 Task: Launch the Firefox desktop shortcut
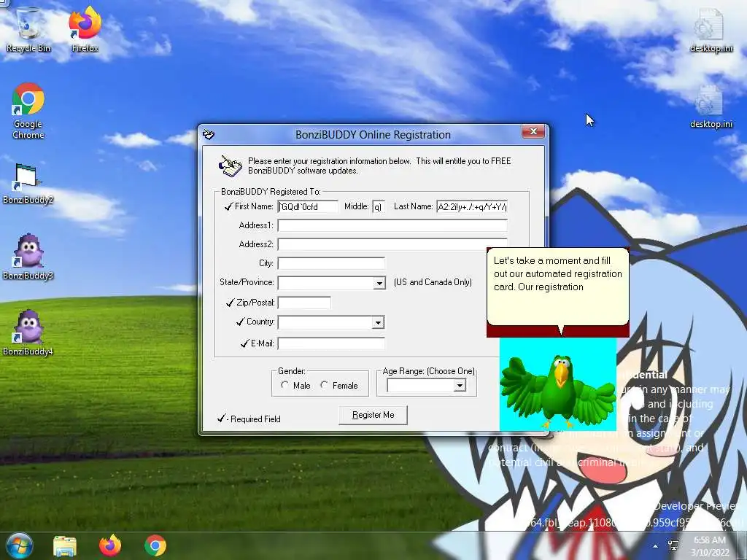[x=85, y=29]
